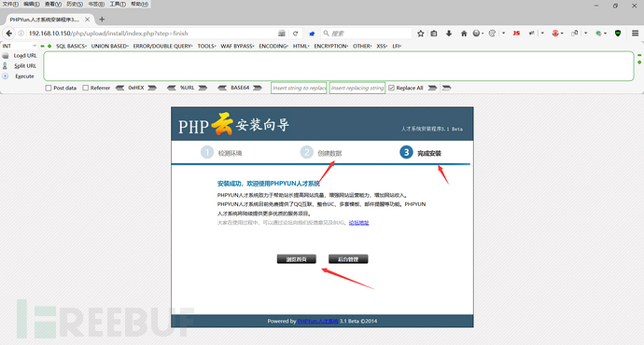Close the PHPYun installer tab
Image resolution: width=644 pixels, height=345 pixels.
pos(88,20)
